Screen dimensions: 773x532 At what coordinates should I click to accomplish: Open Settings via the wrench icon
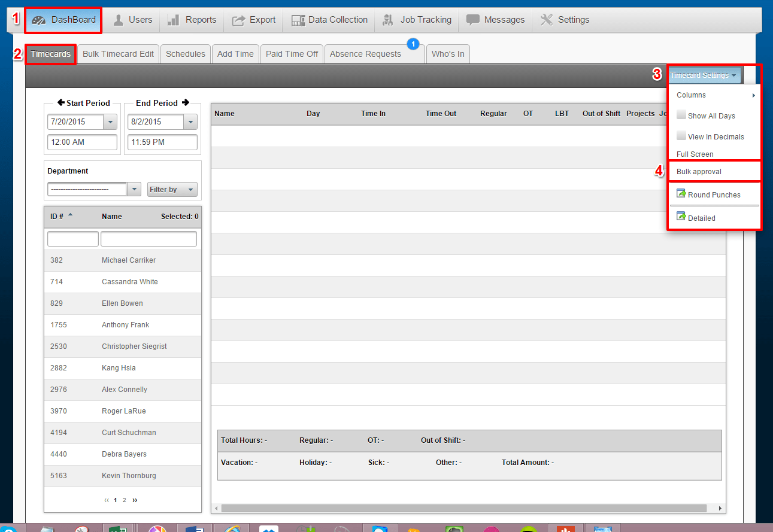point(546,19)
